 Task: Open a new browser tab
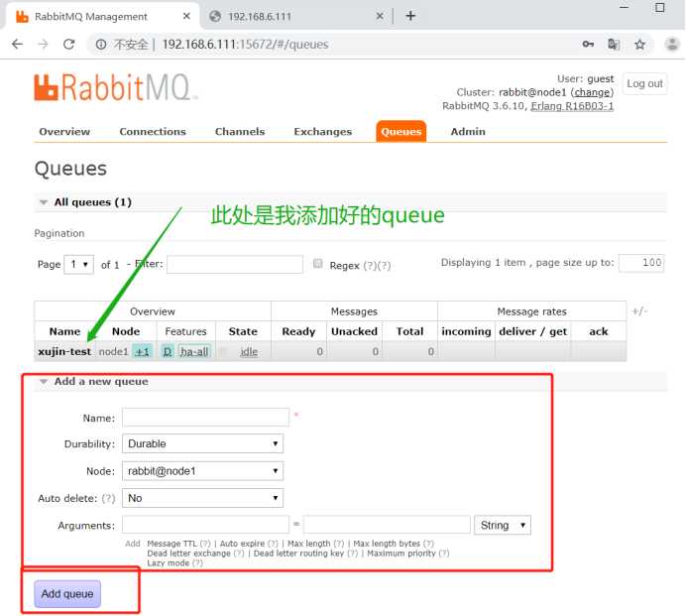410,16
